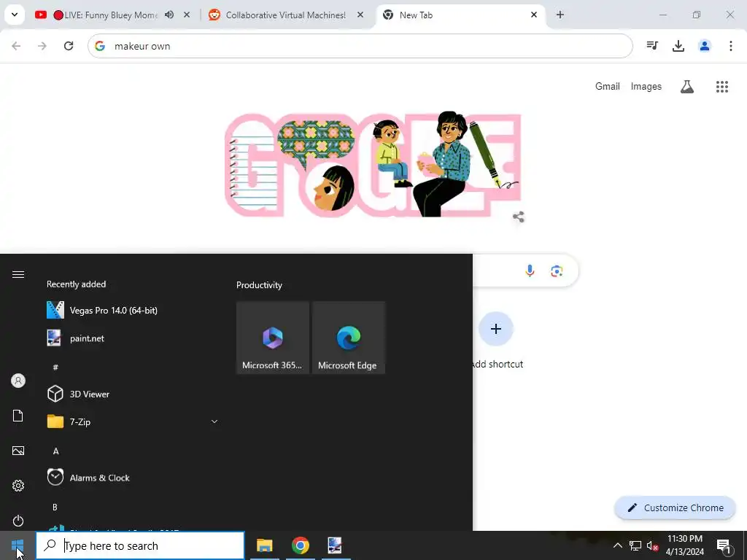
Task: Open 3D Viewer app
Action: (133, 394)
